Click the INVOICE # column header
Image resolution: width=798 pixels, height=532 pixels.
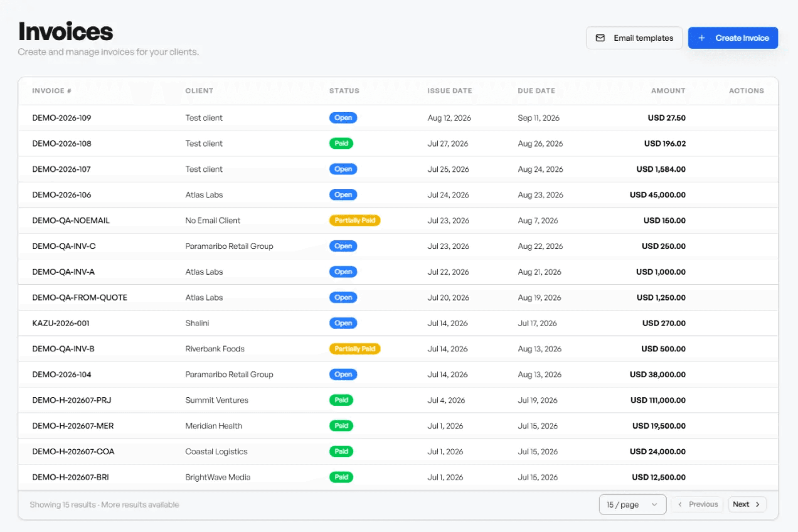pyautogui.click(x=52, y=91)
